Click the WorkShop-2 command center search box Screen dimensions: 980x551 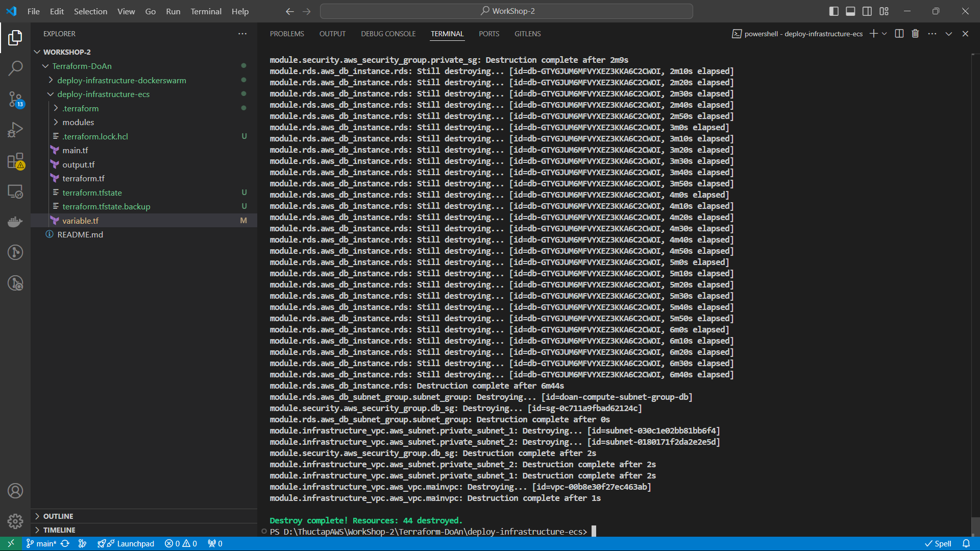[x=506, y=11]
